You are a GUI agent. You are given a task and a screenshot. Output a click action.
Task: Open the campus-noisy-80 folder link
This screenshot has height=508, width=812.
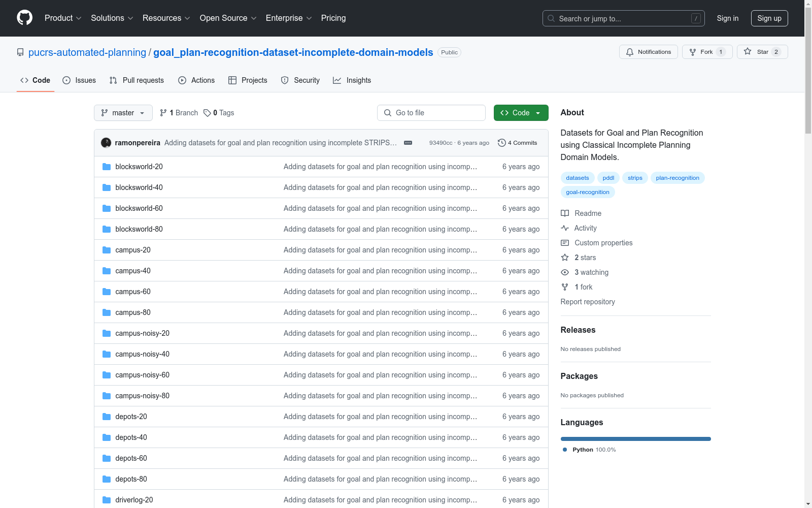[x=143, y=396]
